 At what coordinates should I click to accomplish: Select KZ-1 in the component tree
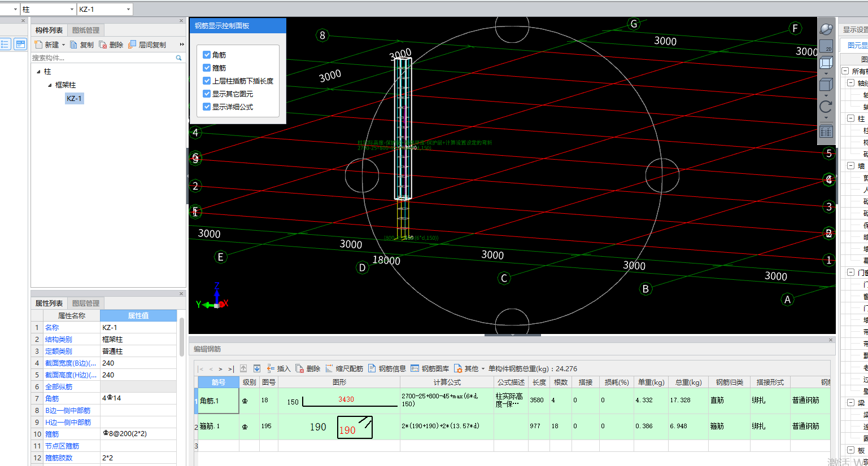click(x=74, y=99)
